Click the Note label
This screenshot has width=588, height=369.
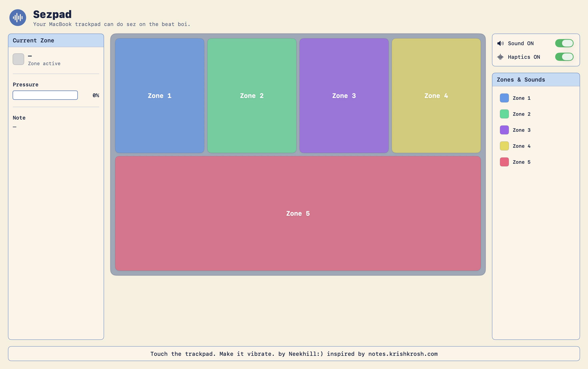(x=19, y=118)
